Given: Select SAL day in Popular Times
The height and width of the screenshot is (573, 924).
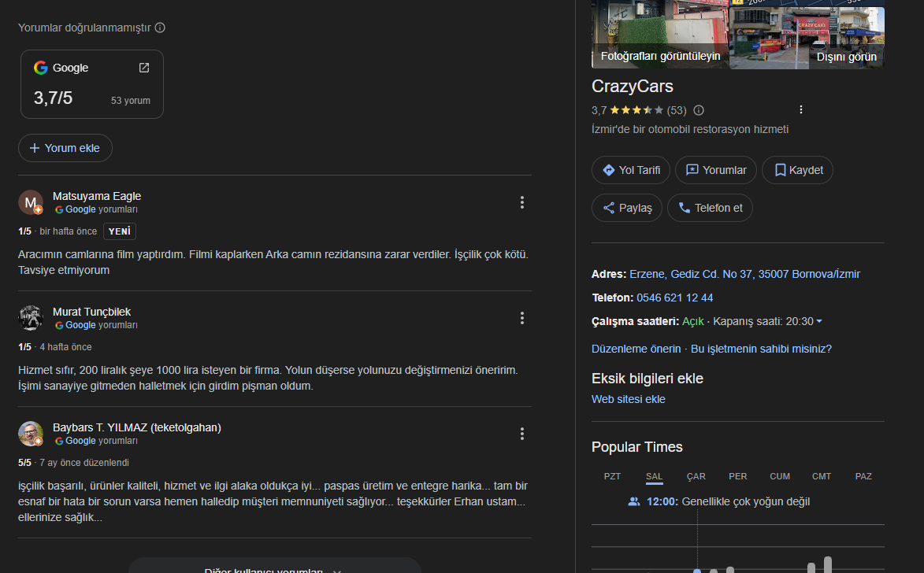Looking at the screenshot, I should (x=654, y=476).
